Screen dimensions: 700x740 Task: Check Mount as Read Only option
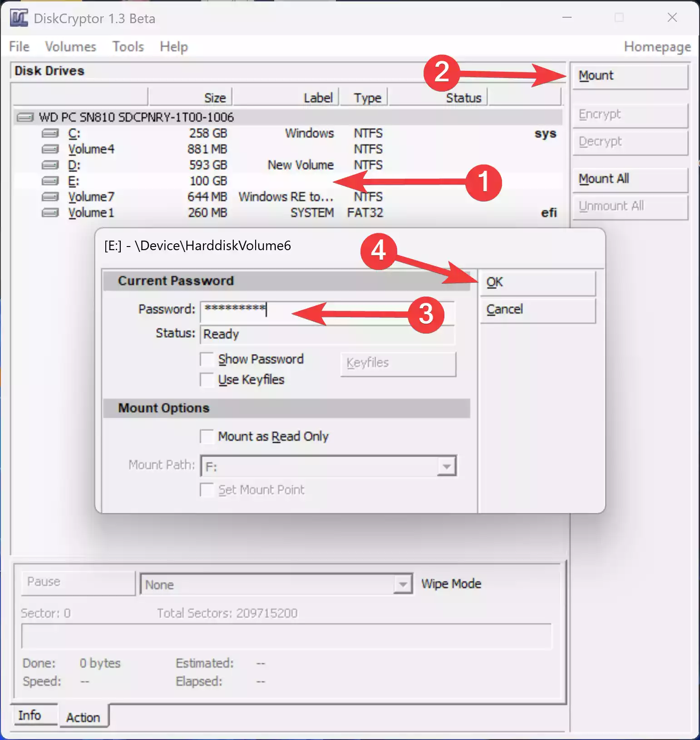pos(207,436)
